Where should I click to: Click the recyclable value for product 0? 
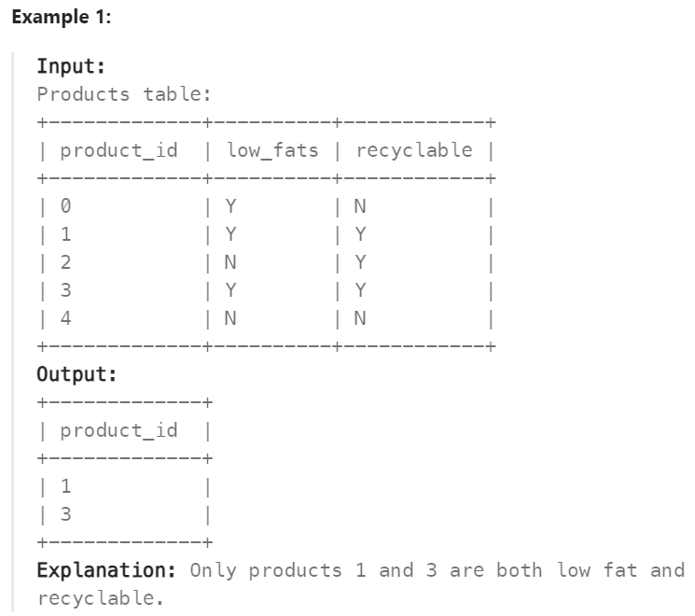pos(360,206)
